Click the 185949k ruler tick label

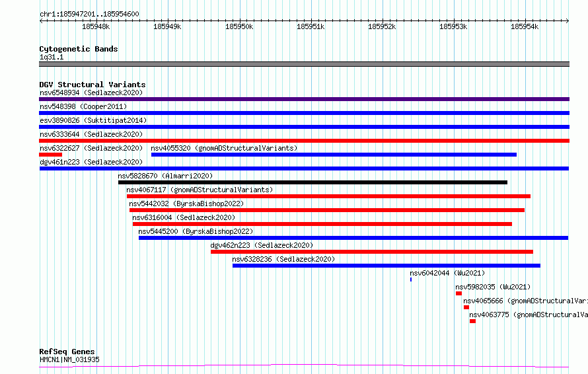[167, 26]
